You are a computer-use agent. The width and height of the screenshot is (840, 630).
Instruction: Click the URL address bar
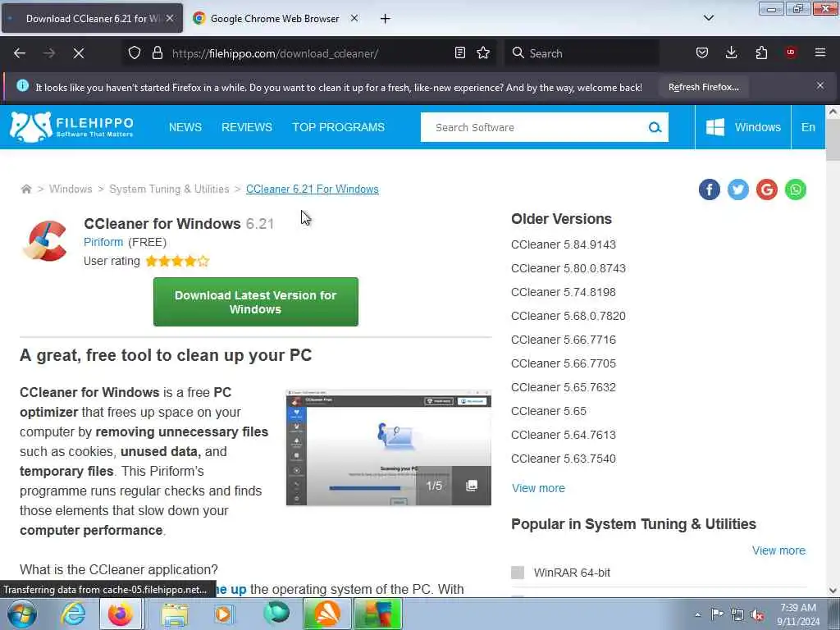point(311,53)
